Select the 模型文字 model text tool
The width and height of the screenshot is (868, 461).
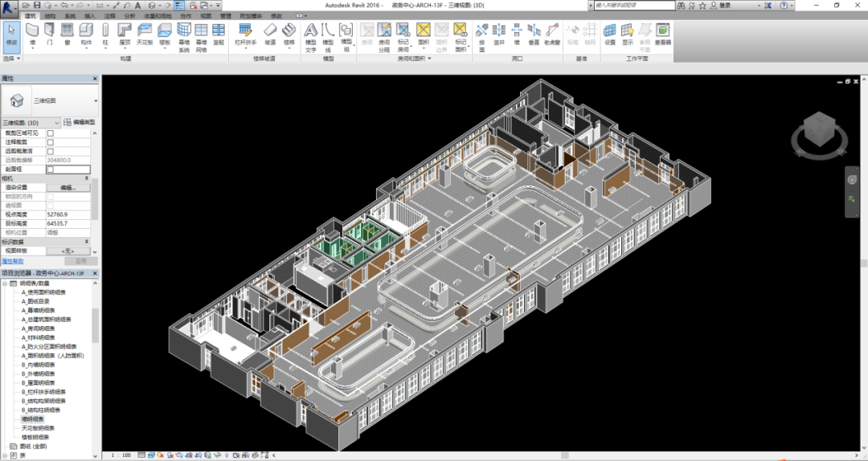coord(310,38)
